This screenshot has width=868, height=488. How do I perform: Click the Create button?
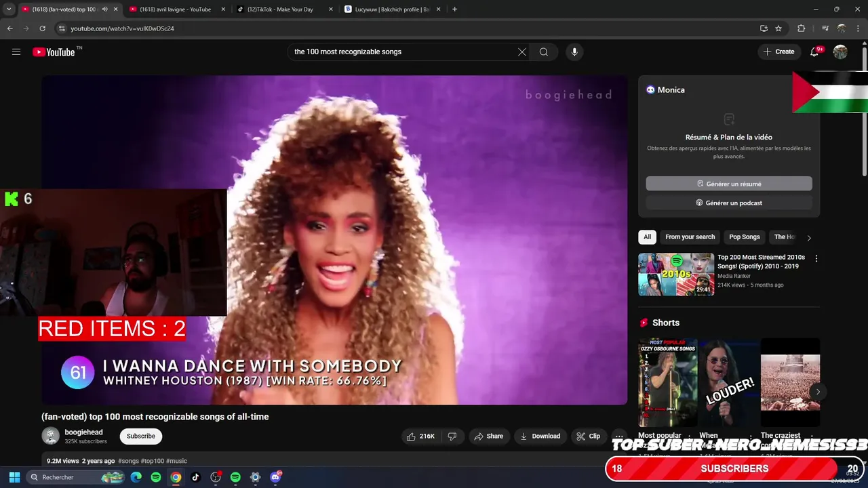[x=778, y=52]
